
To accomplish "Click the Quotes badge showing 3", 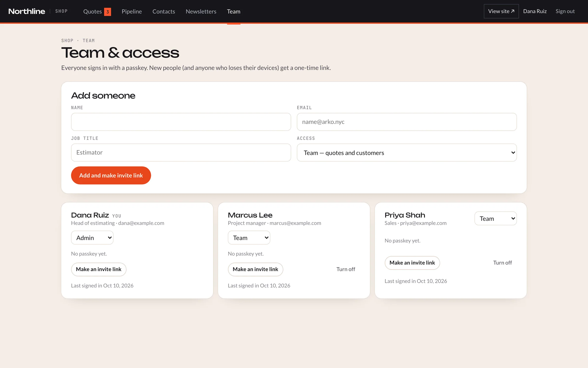I will click(108, 12).
